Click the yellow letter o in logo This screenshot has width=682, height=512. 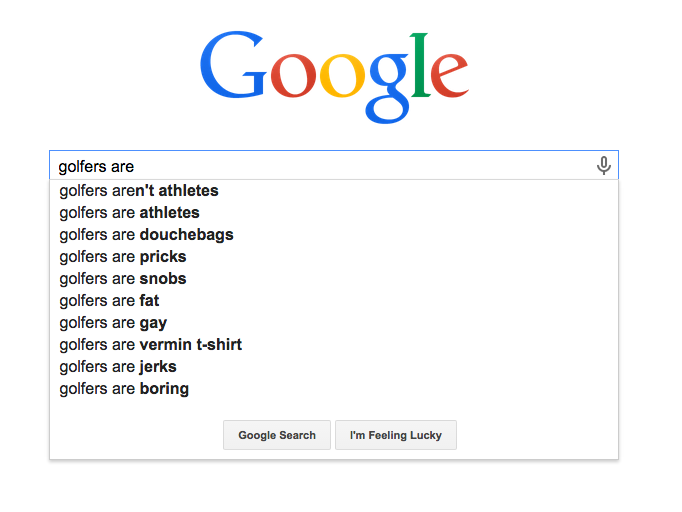click(x=342, y=75)
